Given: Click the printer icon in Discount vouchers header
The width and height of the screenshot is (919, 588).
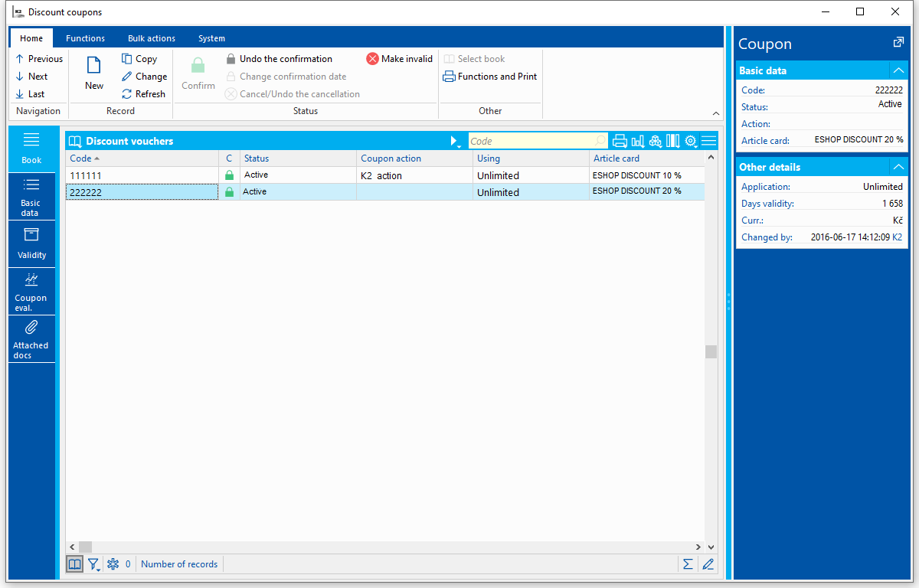Looking at the screenshot, I should 620,141.
